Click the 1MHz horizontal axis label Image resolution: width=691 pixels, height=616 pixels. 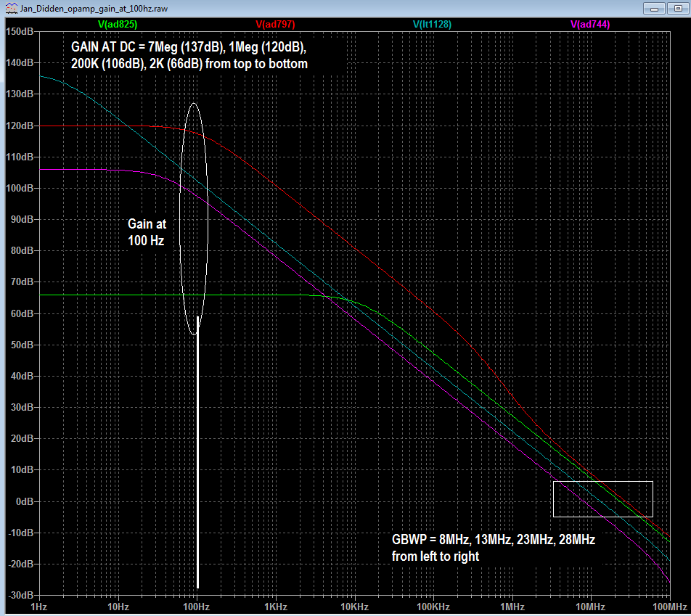512,607
